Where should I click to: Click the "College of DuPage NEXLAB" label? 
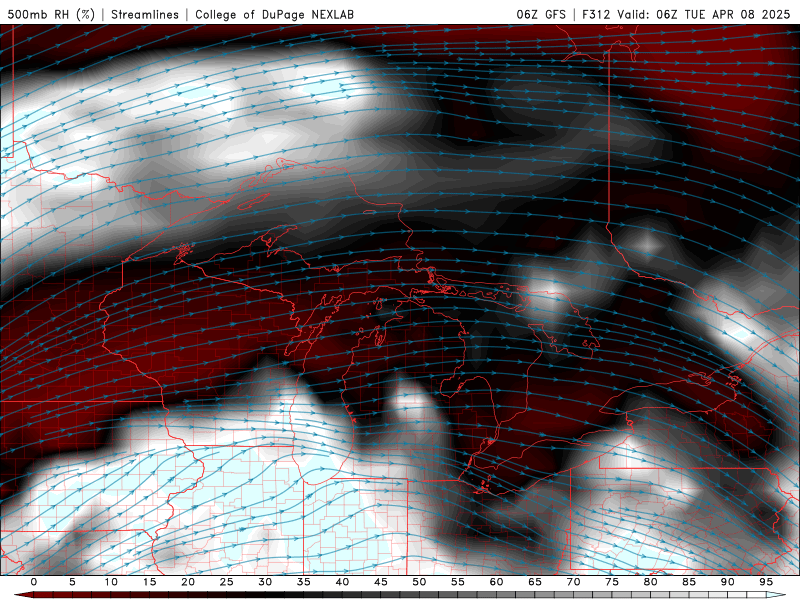(x=274, y=14)
